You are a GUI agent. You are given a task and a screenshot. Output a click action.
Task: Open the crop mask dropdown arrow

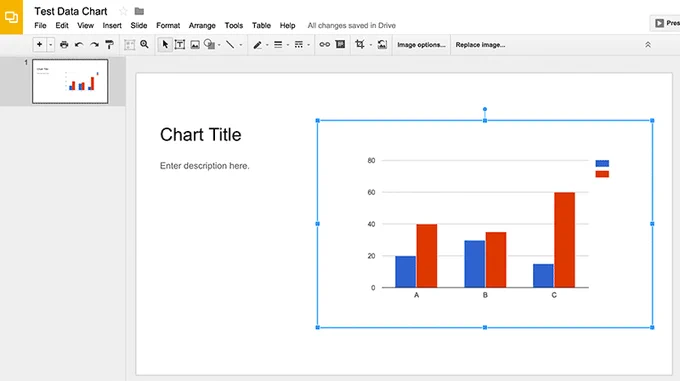click(370, 45)
